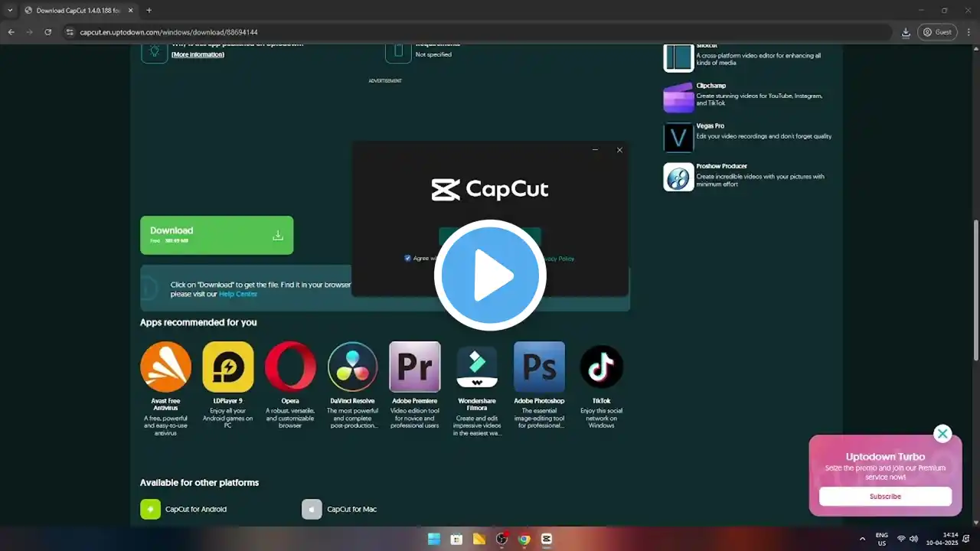The width and height of the screenshot is (980, 551).
Task: Open the LDPlayer 9 app icon
Action: pyautogui.click(x=228, y=367)
